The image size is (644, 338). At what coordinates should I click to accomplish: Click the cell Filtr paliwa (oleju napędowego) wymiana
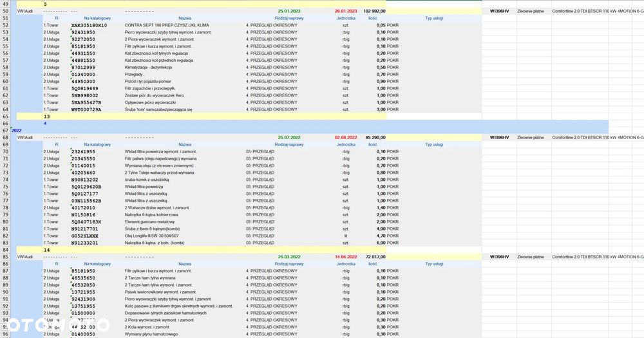pos(160,158)
